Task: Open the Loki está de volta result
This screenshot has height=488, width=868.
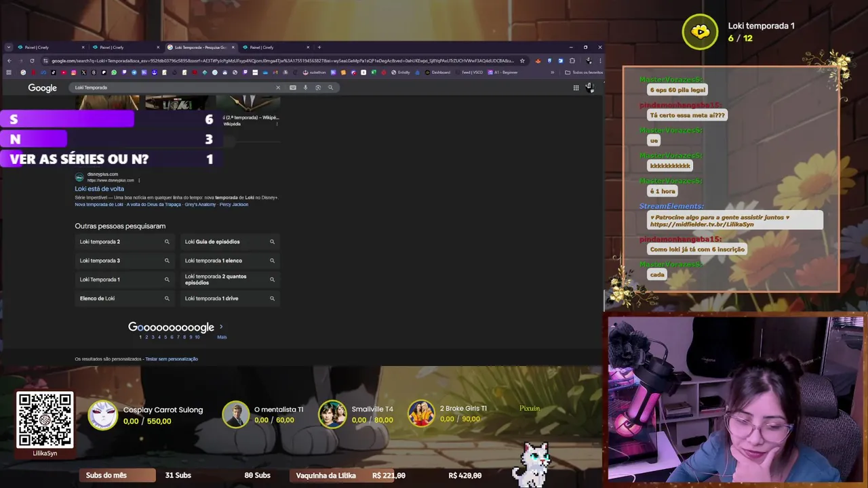Action: (99, 189)
